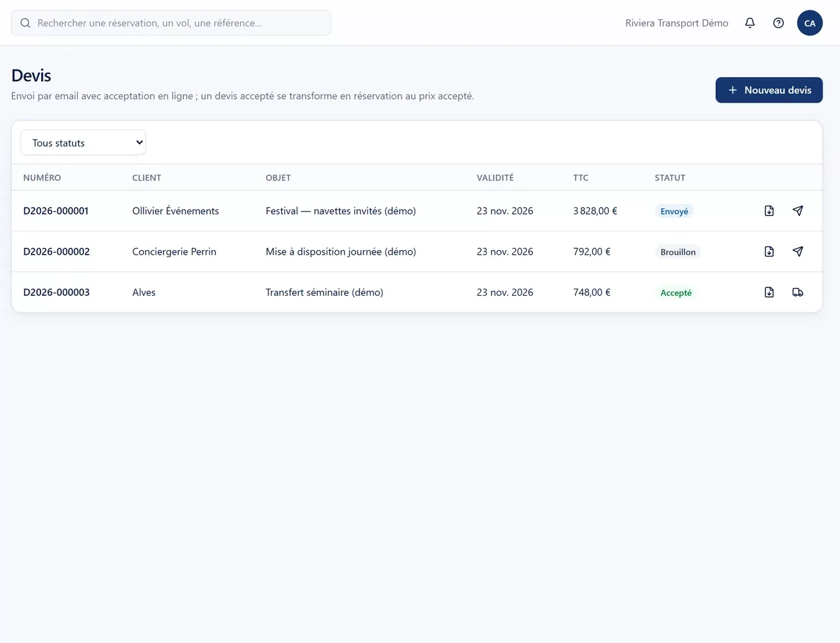The image size is (840, 643).
Task: Open the Tous statuts filter dropdown
Action: point(84,143)
